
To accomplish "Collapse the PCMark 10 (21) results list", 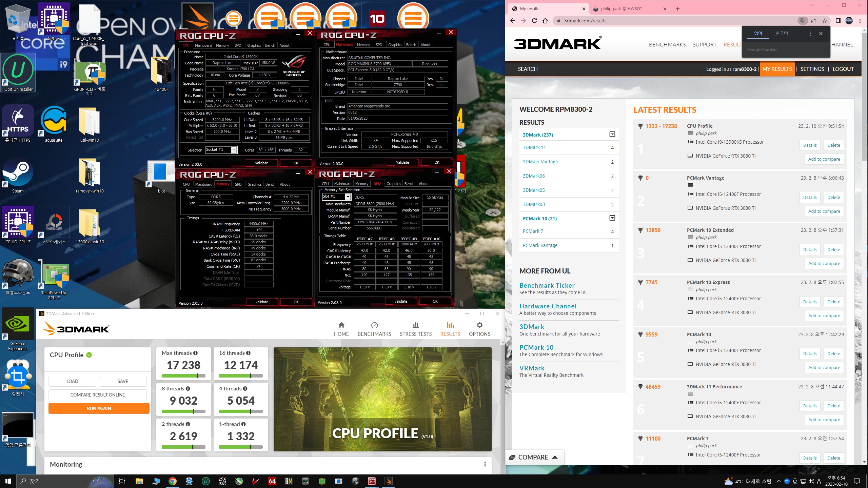I will click(x=612, y=218).
